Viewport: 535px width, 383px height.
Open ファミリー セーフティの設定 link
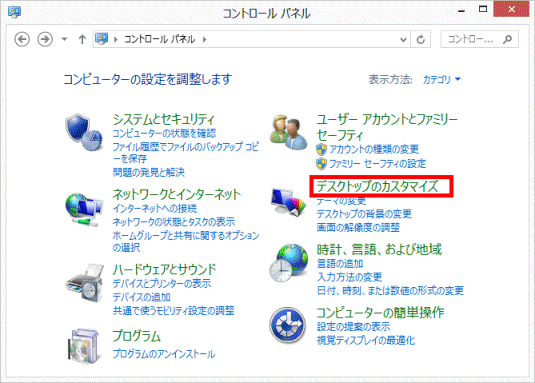click(377, 164)
